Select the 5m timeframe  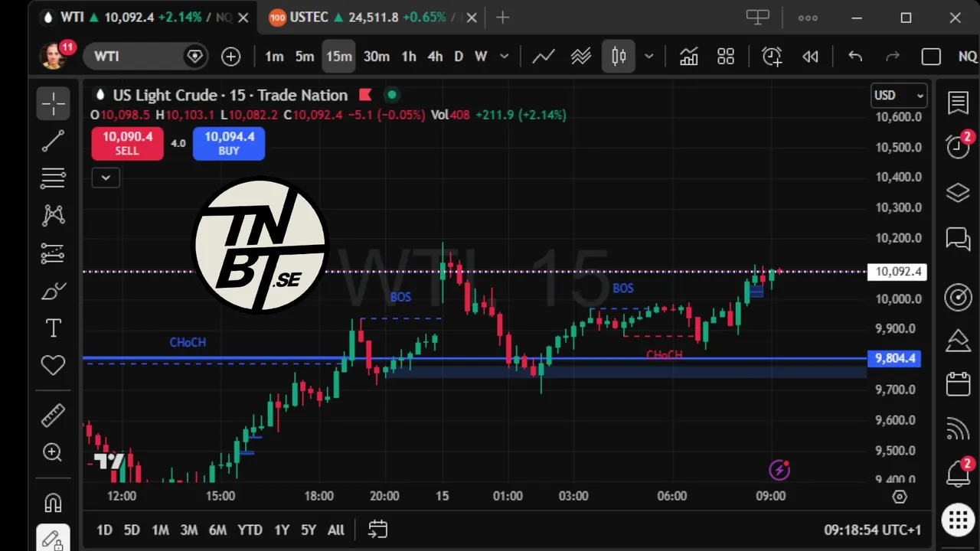[305, 57]
